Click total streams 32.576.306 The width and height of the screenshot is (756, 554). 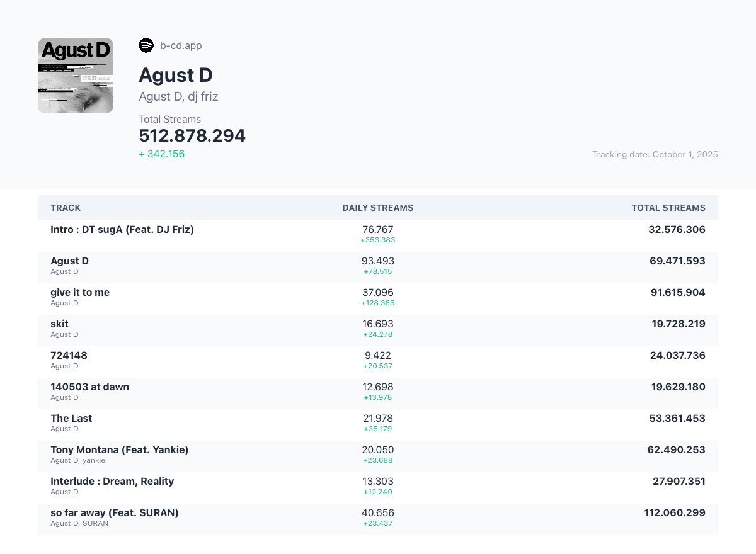(677, 230)
